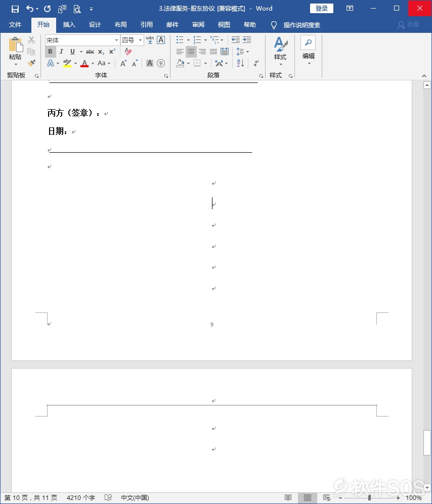Open the font size dropdown 四号
Viewport: 432px width, 504px height.
click(x=140, y=40)
